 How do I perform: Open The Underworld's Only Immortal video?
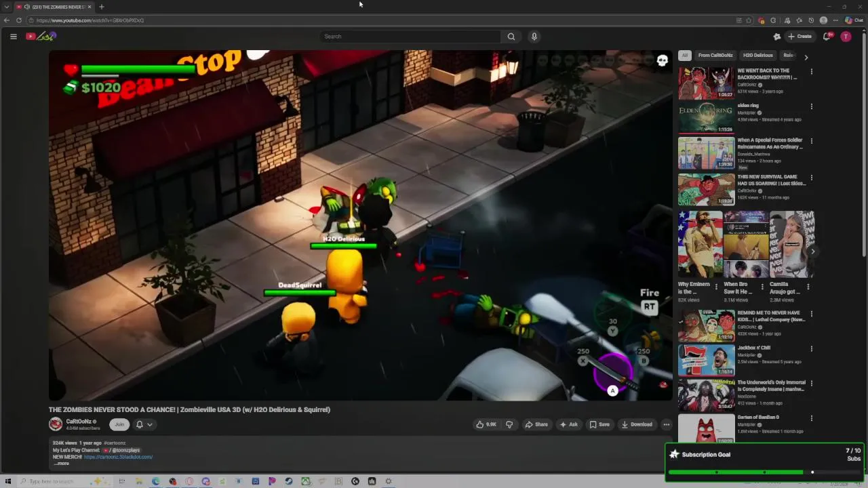pyautogui.click(x=706, y=395)
